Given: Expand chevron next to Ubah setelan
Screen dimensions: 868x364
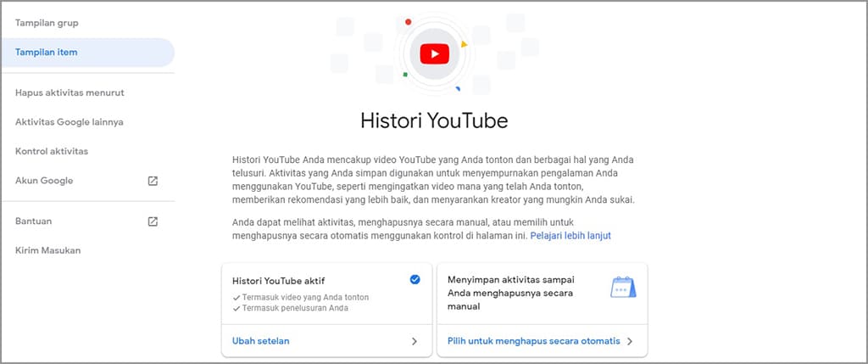Looking at the screenshot, I should click(x=415, y=341).
